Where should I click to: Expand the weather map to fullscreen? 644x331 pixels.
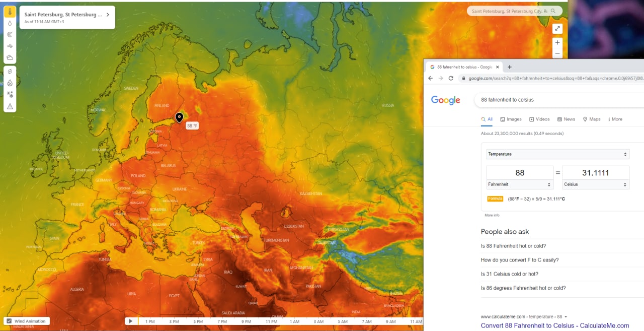point(557,29)
